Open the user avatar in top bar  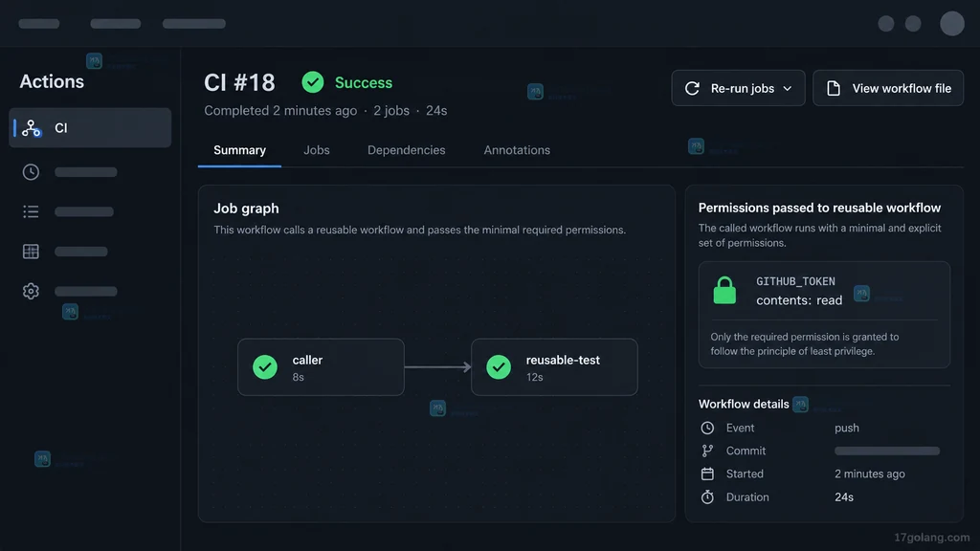pyautogui.click(x=952, y=24)
